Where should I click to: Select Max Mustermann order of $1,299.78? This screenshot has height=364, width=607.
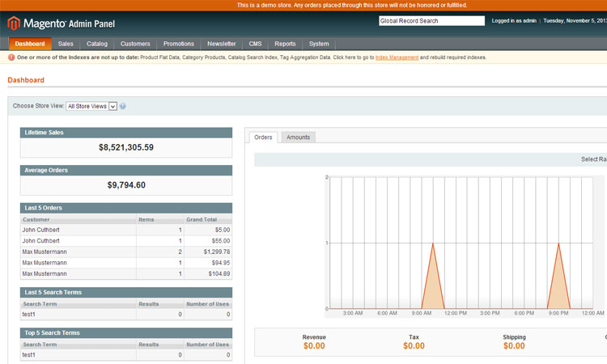click(126, 252)
